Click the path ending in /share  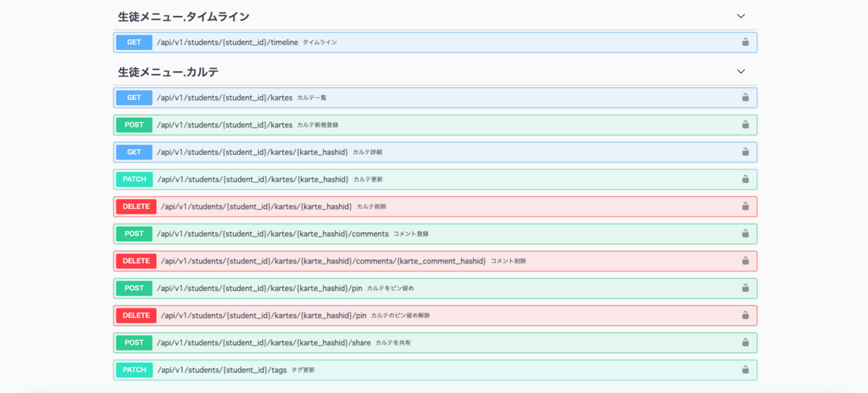(264, 342)
